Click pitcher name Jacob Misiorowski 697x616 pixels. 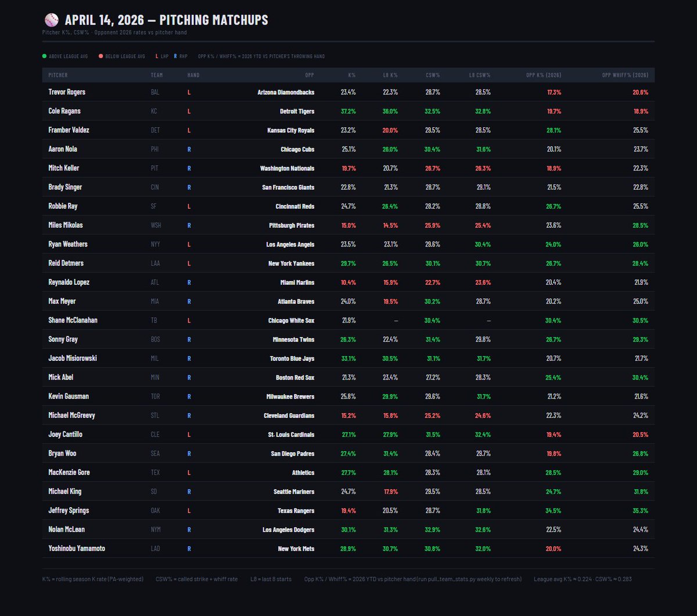click(x=73, y=359)
